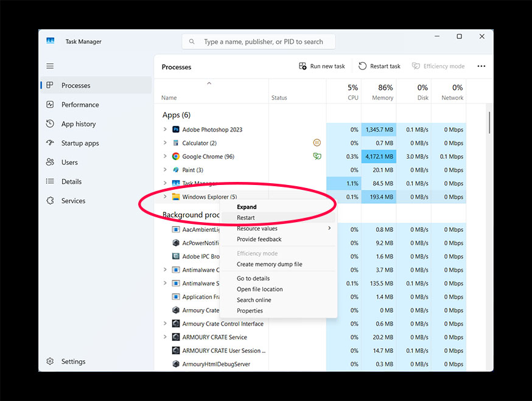Select Search online in context menu
The width and height of the screenshot is (532, 401).
click(x=278, y=300)
